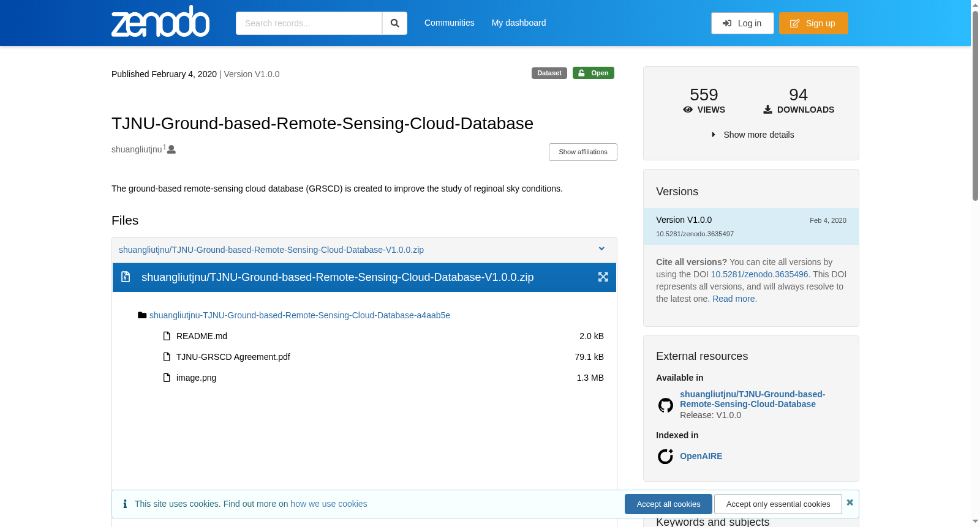Open My dashboard
This screenshot has width=980, height=527.
[519, 23]
